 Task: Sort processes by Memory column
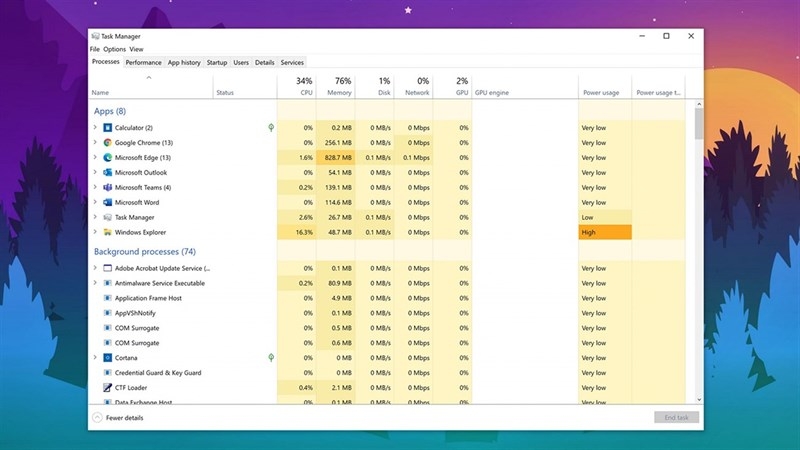339,87
